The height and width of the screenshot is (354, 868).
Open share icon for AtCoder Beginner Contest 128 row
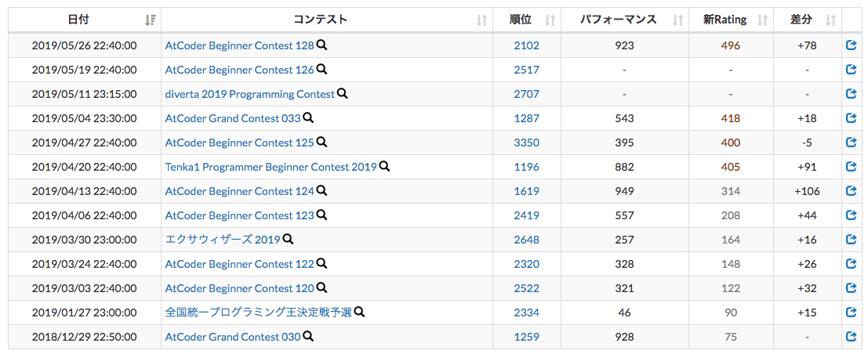coord(852,45)
